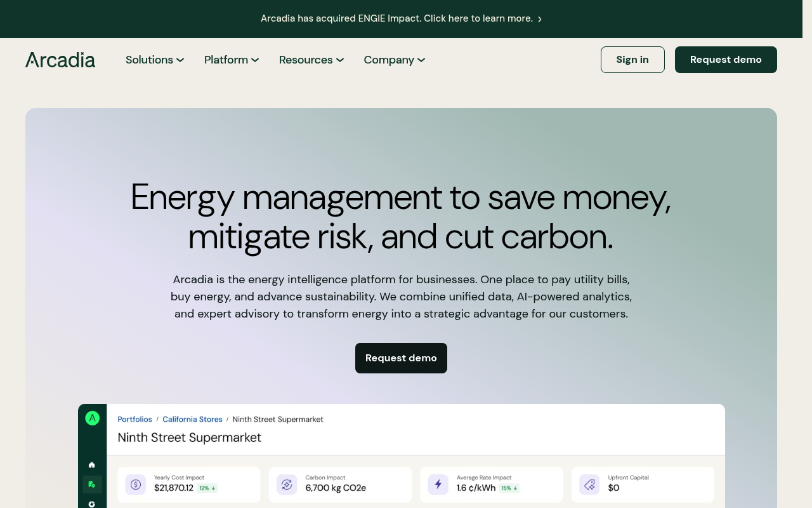Click the Ninth Street Supermarket breadcrumb text
The image size is (812, 508).
278,420
